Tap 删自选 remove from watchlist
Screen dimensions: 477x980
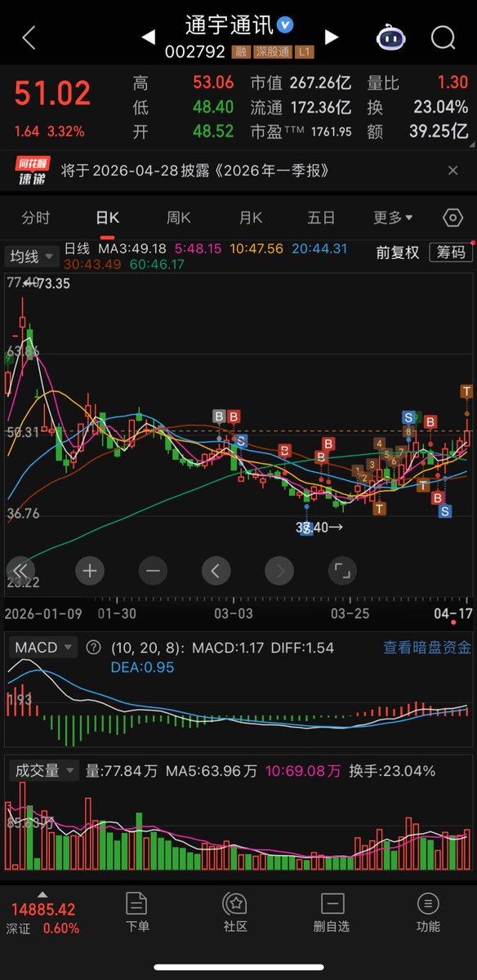332,912
